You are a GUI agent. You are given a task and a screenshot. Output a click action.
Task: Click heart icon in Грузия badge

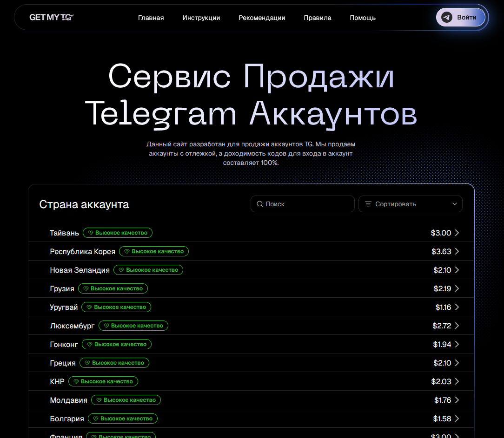86,289
